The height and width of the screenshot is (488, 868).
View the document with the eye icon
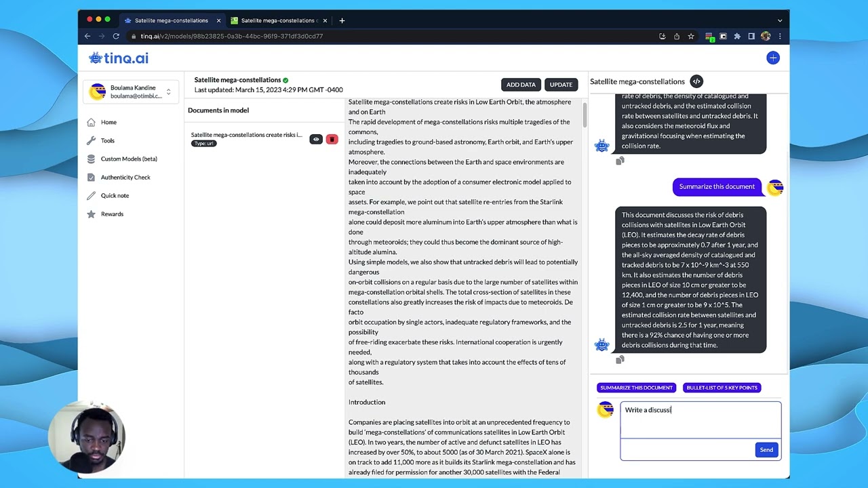point(316,140)
